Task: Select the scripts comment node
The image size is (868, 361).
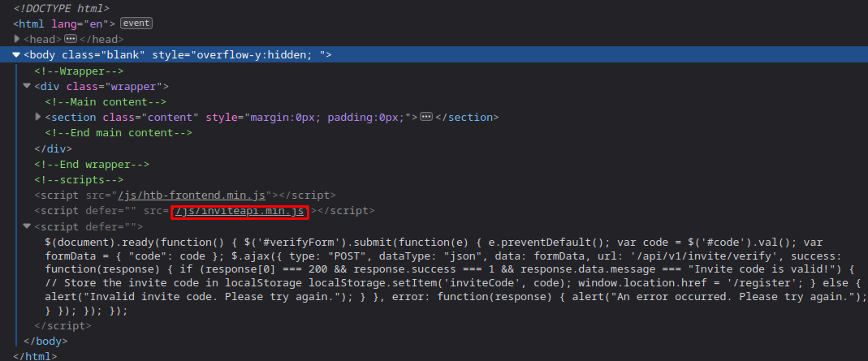Action: click(79, 179)
